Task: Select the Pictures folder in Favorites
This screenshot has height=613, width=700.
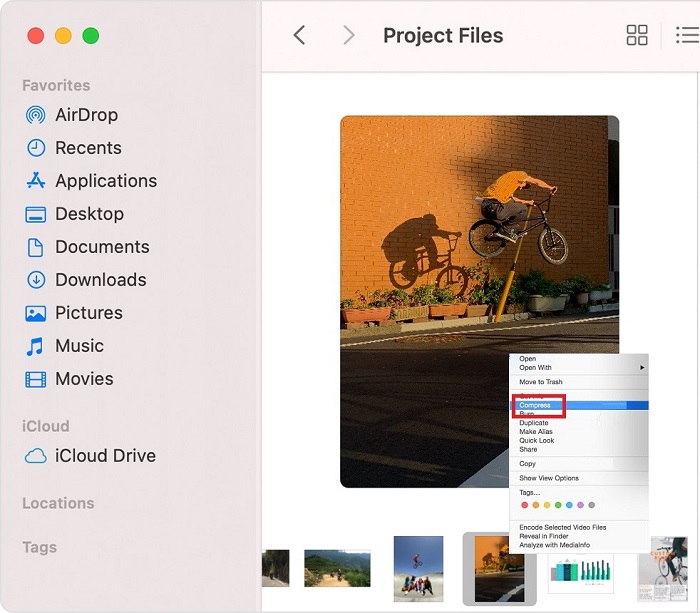Action: coord(74,313)
